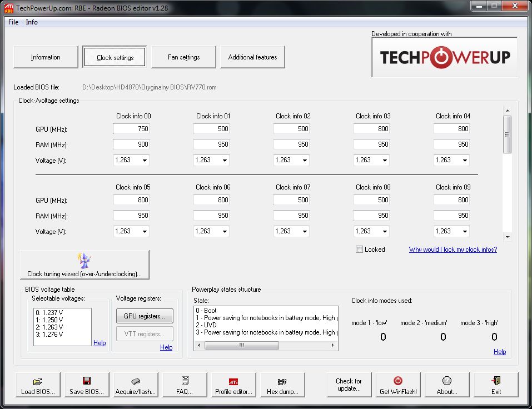The image size is (532, 409).
Task: Open 'Why would I lock my clock infos?' link
Action: coord(453,250)
